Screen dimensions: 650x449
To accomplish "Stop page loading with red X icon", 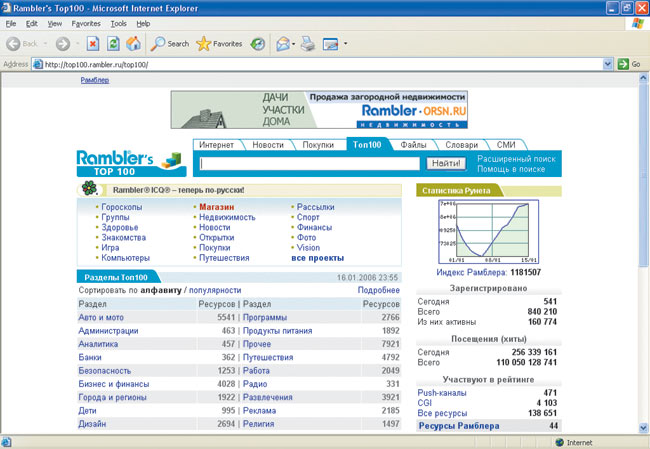I will (x=93, y=44).
